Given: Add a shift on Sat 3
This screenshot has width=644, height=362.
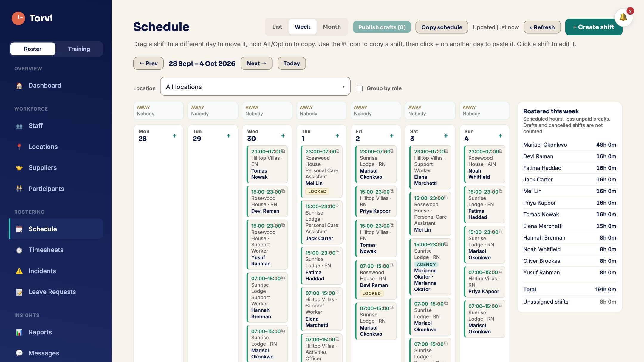Looking at the screenshot, I should (x=446, y=136).
